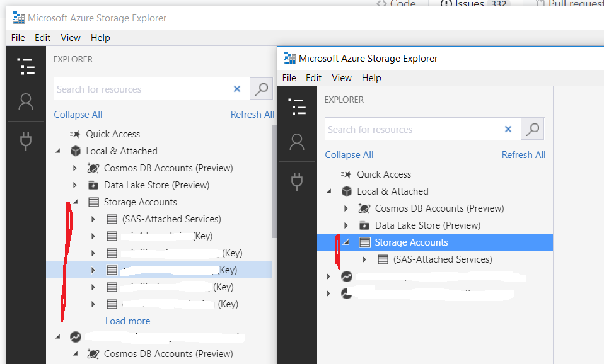The width and height of the screenshot is (604, 364).
Task: Collapse Local & Attached node in back window
Action: click(x=58, y=151)
